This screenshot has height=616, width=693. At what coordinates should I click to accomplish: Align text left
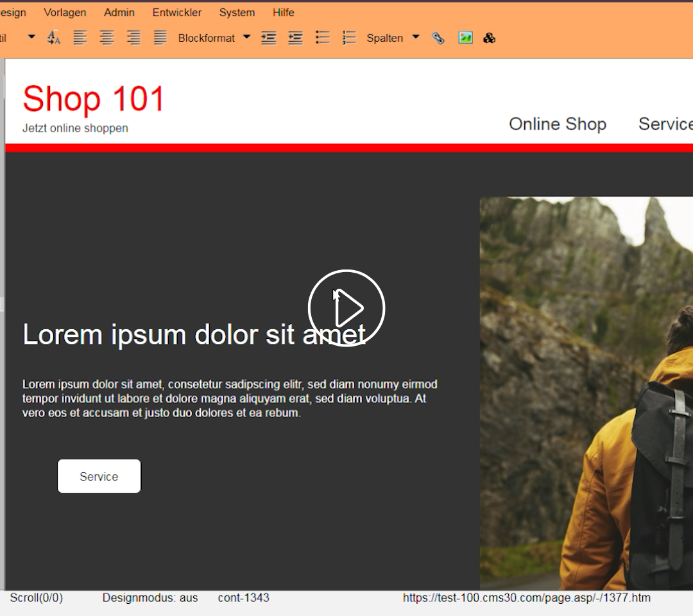(x=80, y=38)
